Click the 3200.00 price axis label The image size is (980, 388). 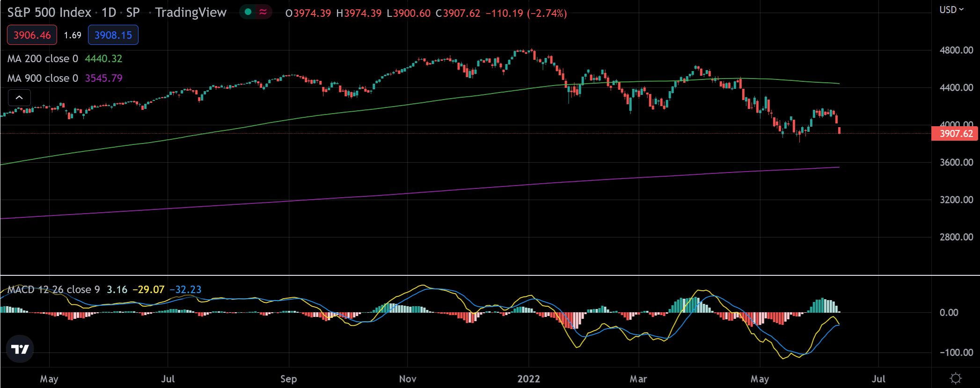click(x=956, y=200)
